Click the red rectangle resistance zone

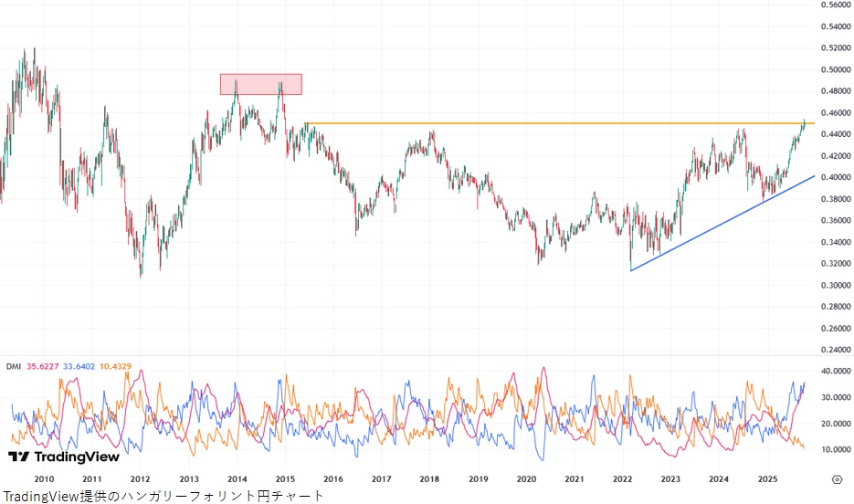[x=260, y=84]
